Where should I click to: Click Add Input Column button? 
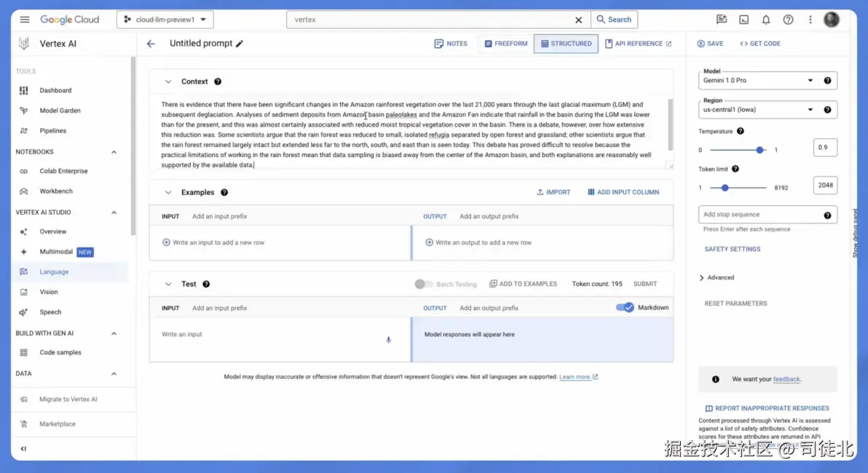[x=623, y=192]
